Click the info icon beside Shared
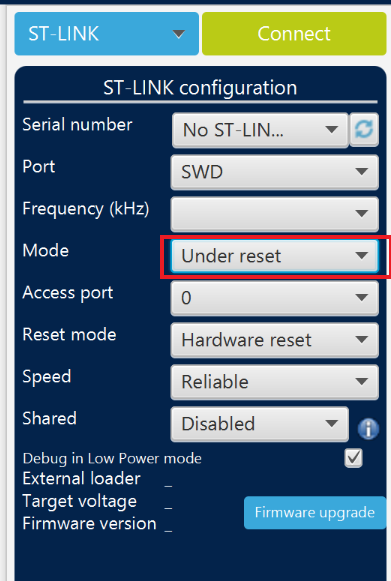The width and height of the screenshot is (391, 581). coord(368,429)
